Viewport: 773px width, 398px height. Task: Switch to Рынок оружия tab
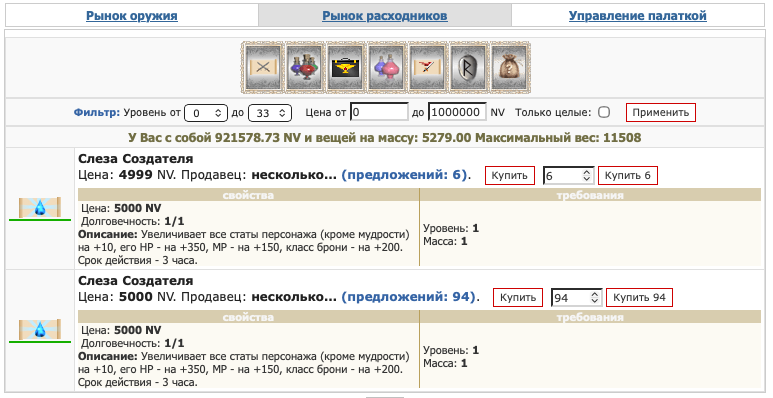coord(132,16)
